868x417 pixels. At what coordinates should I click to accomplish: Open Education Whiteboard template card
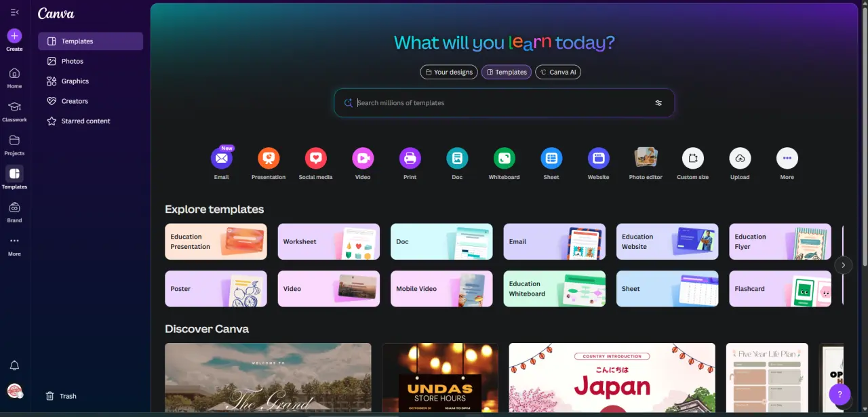tap(555, 289)
